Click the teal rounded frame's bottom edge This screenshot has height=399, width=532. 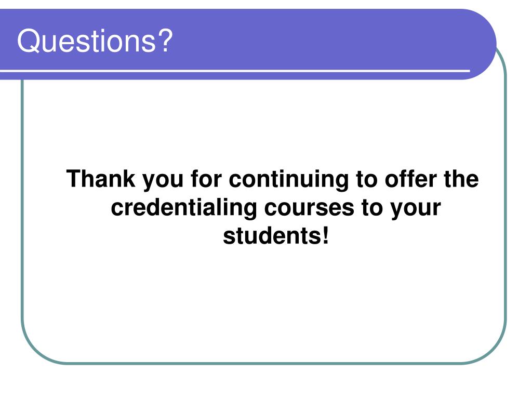(264, 363)
